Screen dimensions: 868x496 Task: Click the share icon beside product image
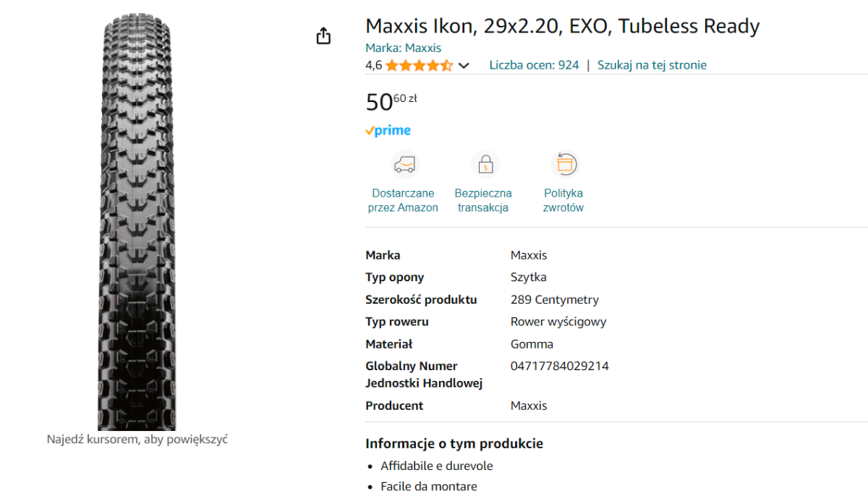tap(323, 36)
